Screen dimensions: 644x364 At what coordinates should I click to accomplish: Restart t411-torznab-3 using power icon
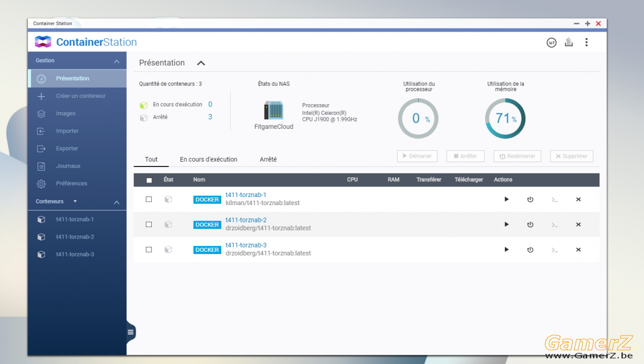tap(530, 250)
